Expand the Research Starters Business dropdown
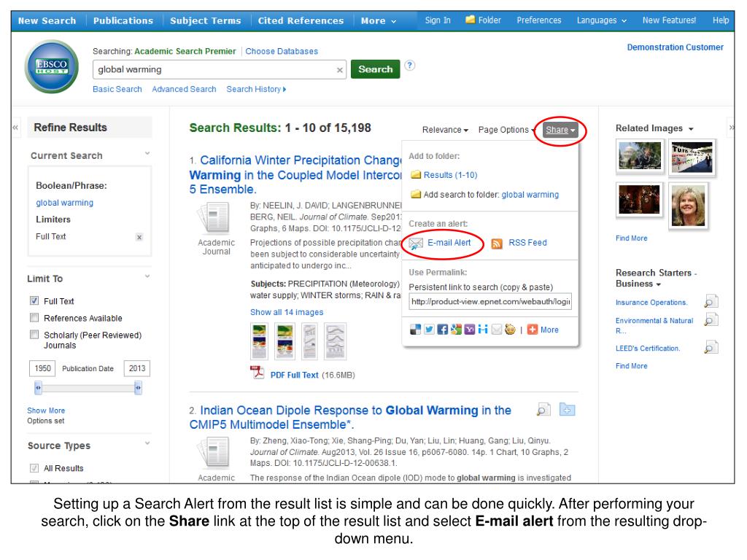Screen dimensions: 747x560 [659, 284]
